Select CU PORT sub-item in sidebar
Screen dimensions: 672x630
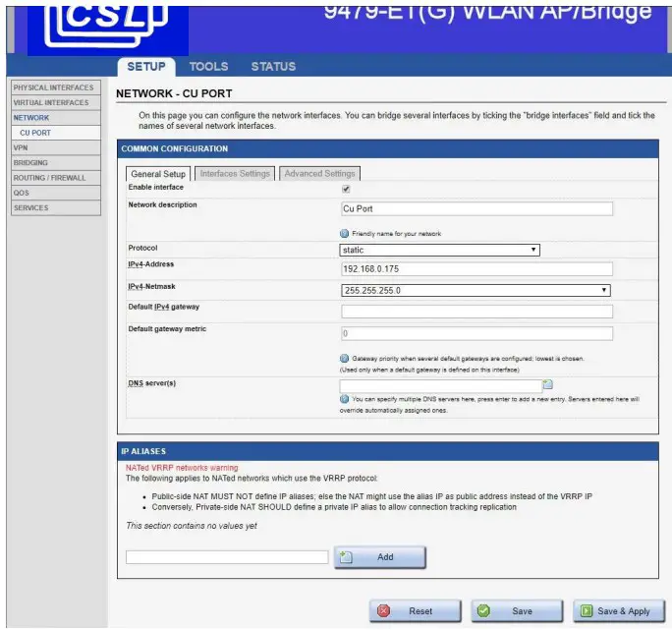[56, 133]
